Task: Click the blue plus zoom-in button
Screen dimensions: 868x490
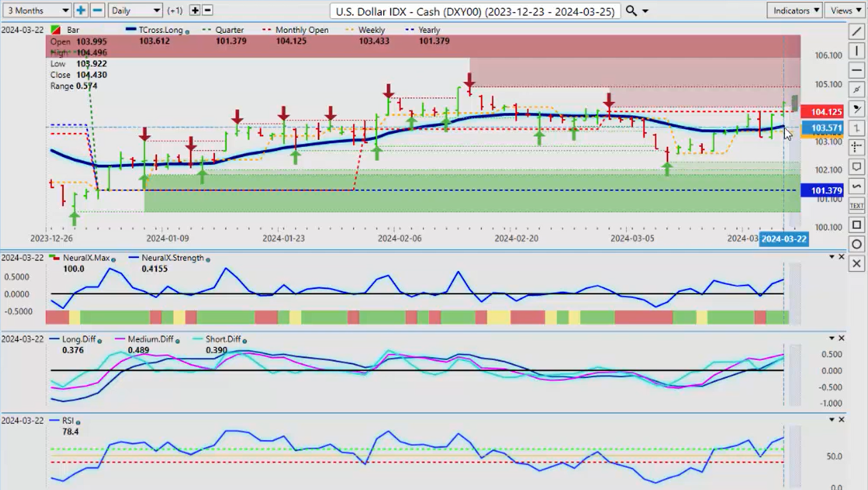Action: [x=81, y=10]
